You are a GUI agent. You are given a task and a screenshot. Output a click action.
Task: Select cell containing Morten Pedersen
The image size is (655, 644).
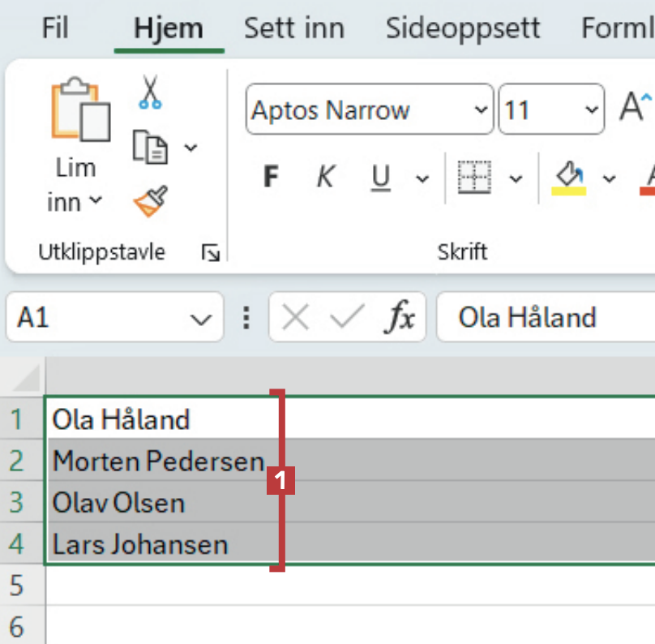click(x=158, y=462)
